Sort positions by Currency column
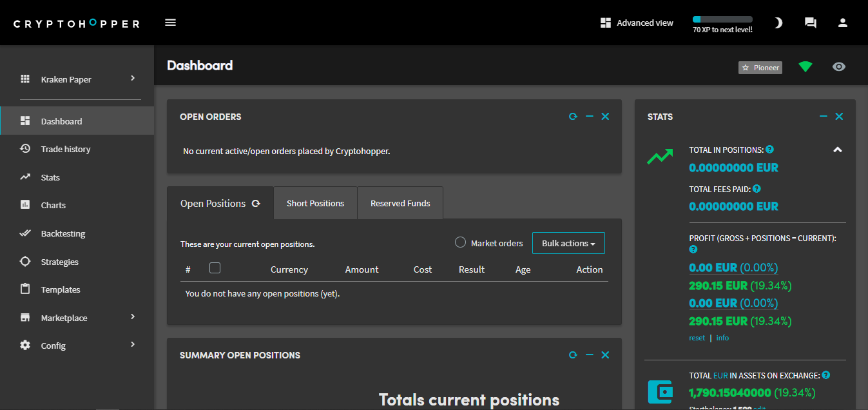The image size is (868, 410). tap(289, 269)
